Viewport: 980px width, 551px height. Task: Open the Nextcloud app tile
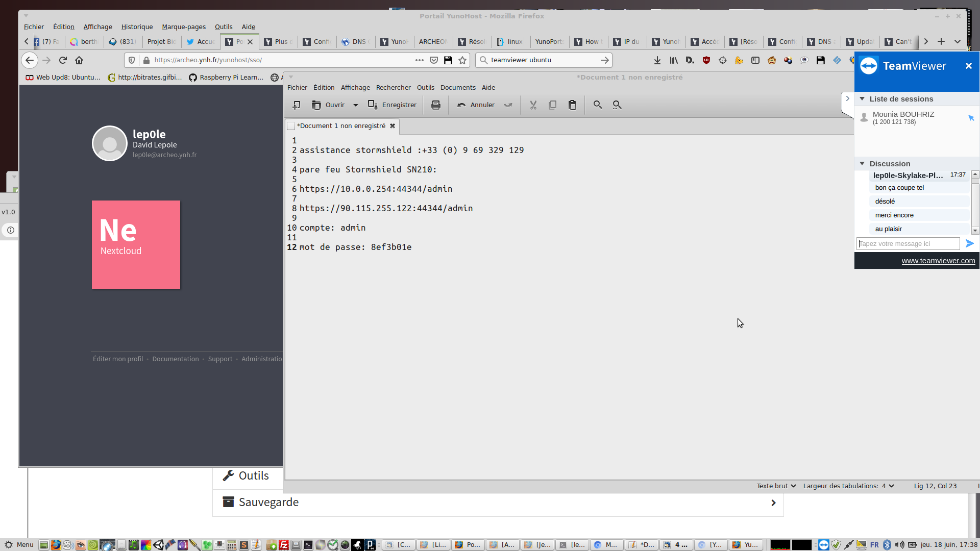tap(136, 244)
